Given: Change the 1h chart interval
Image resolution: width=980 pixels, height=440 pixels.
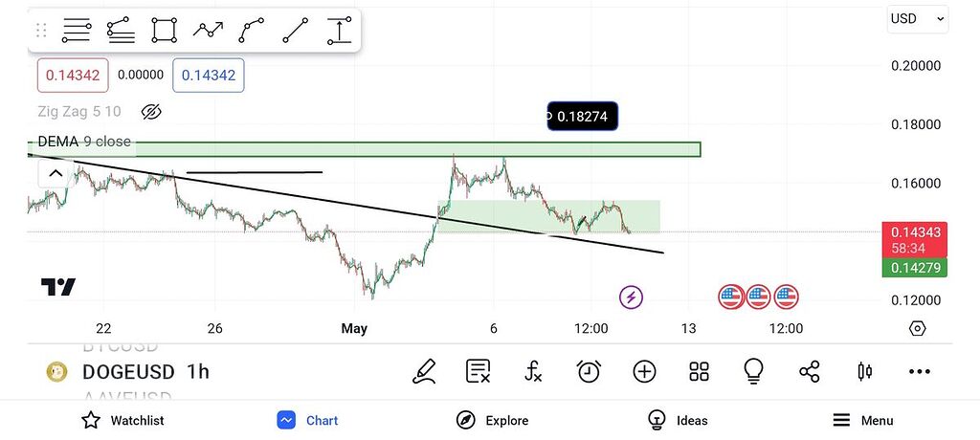Looking at the screenshot, I should 197,372.
